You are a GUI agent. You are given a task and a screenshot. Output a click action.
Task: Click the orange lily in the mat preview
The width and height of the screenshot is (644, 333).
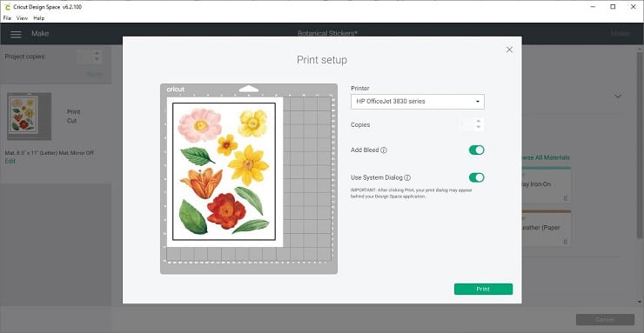coord(201,183)
